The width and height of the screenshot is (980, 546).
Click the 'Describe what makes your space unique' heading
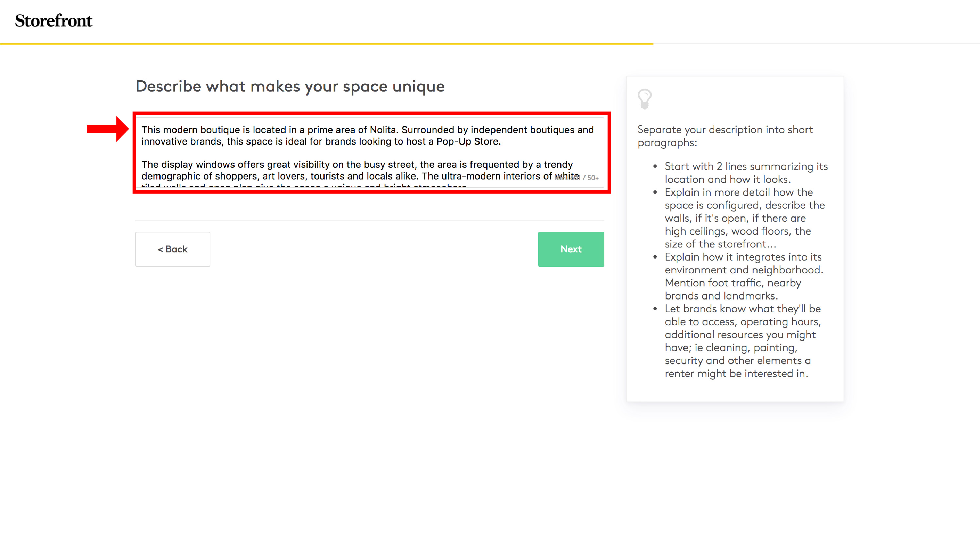[x=290, y=86]
